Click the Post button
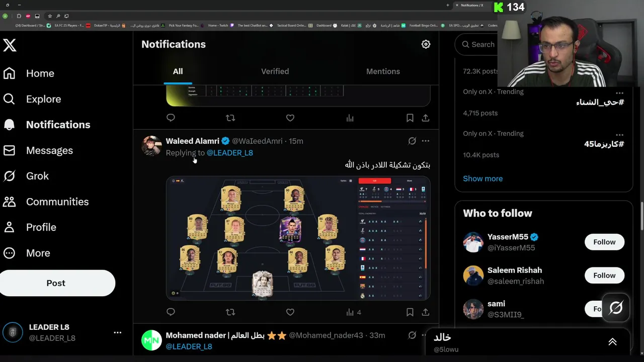The height and width of the screenshot is (362, 644). [56, 283]
